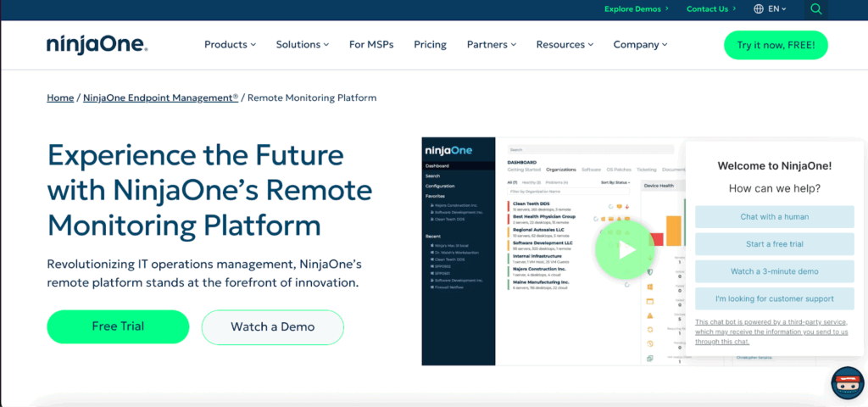Select Chat with a human option

point(774,217)
